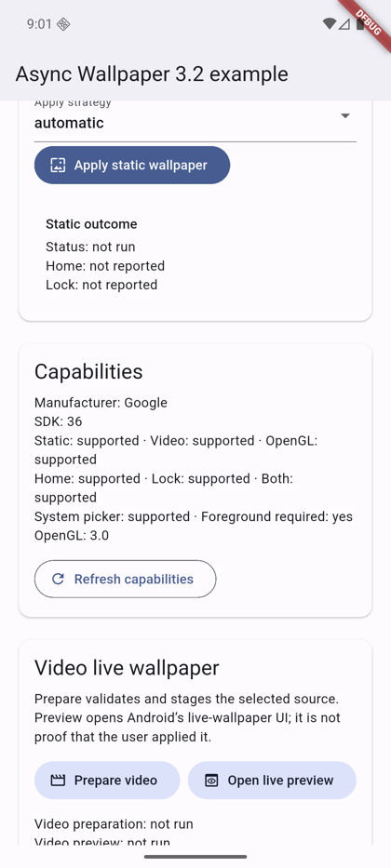391x868 pixels.
Task: Tap the Video live wallpaper heading
Action: 127,668
